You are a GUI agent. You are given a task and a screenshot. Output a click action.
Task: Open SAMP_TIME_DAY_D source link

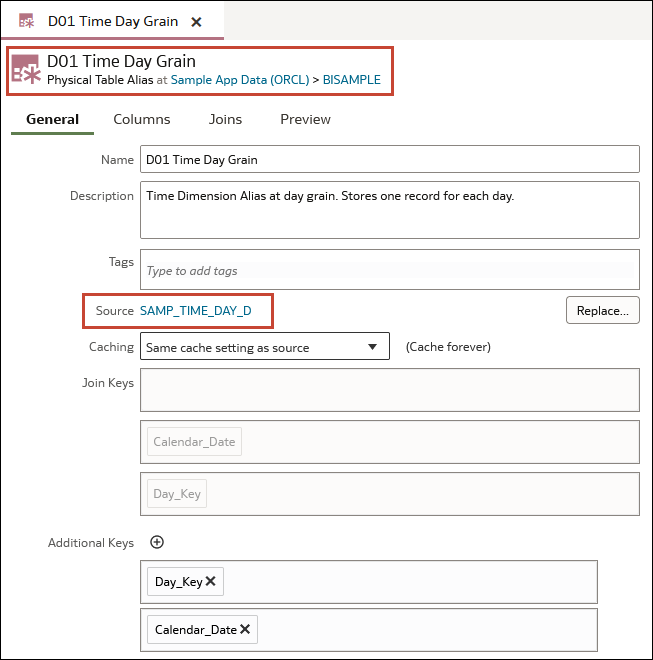click(196, 311)
